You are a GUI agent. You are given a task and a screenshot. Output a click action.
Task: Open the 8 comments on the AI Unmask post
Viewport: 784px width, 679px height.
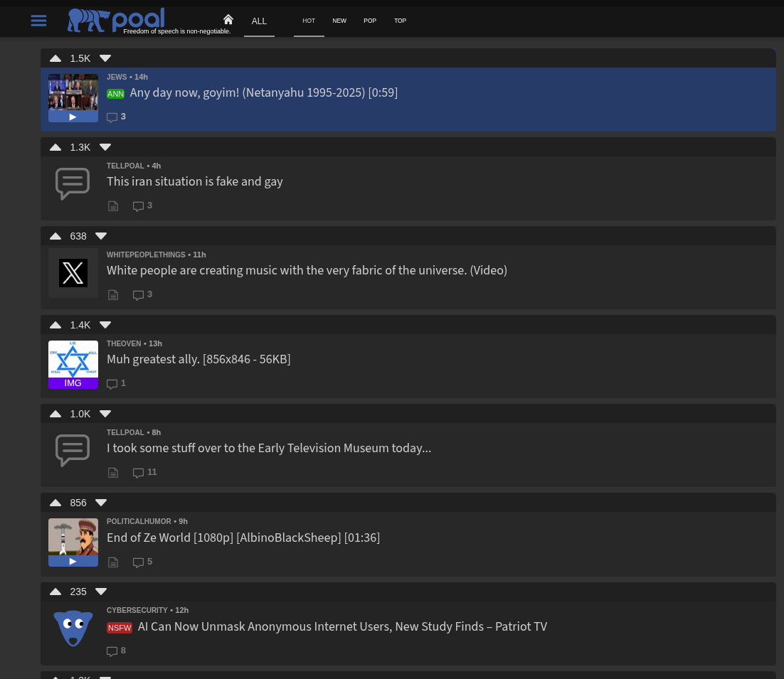[x=117, y=651]
